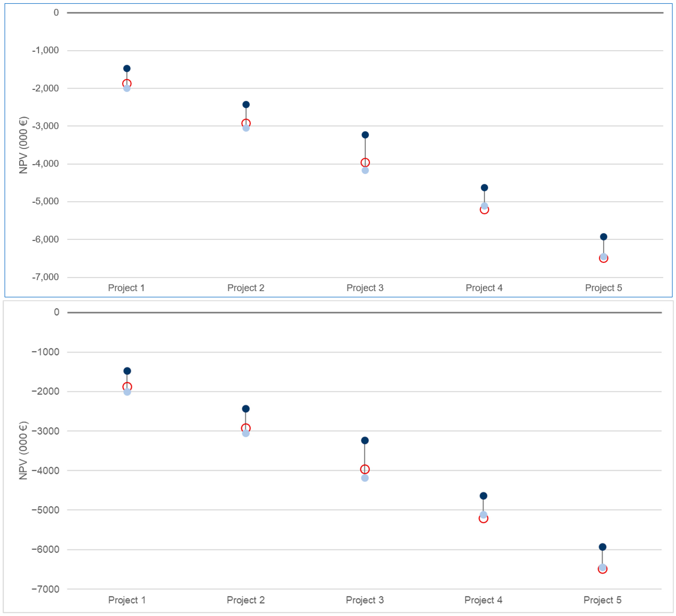Image resolution: width=676 pixels, height=616 pixels.
Task: Click the NPV (000 €) axis title, bottom chart
Action: pos(24,450)
